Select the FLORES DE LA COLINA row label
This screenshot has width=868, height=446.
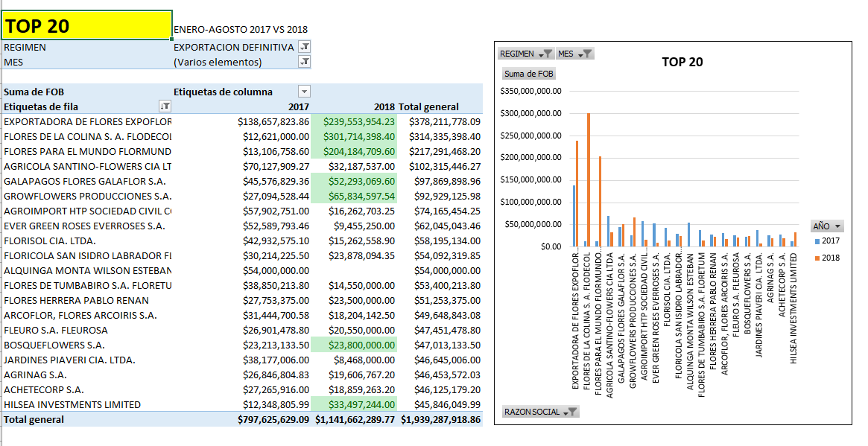87,137
